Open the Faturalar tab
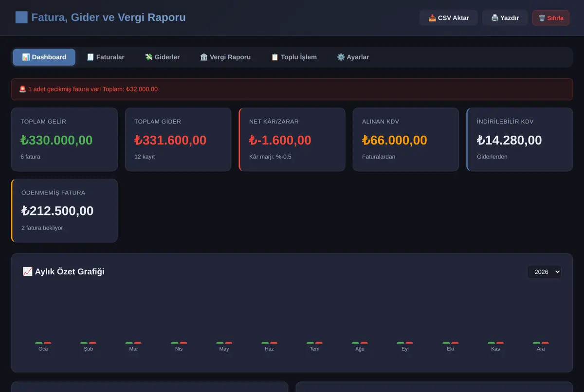Image resolution: width=584 pixels, height=392 pixels. pos(106,57)
